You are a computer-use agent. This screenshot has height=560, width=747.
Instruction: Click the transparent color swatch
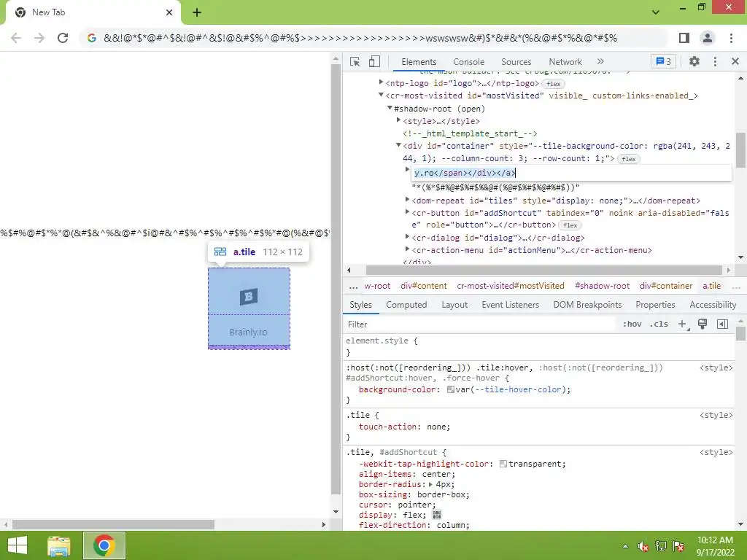click(x=503, y=464)
